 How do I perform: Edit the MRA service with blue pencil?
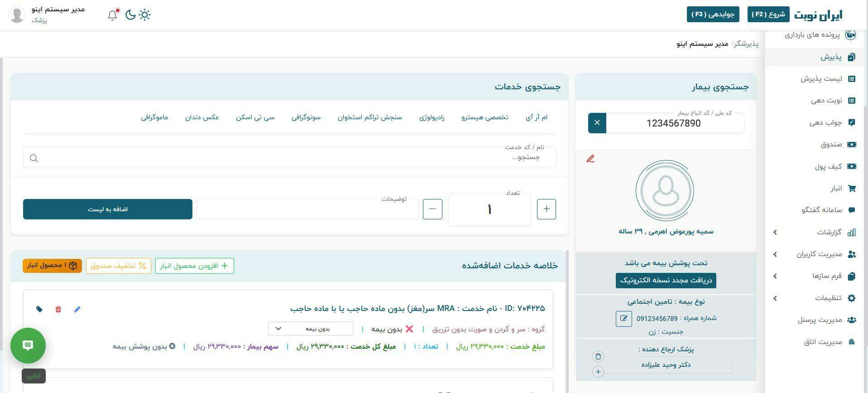(77, 310)
